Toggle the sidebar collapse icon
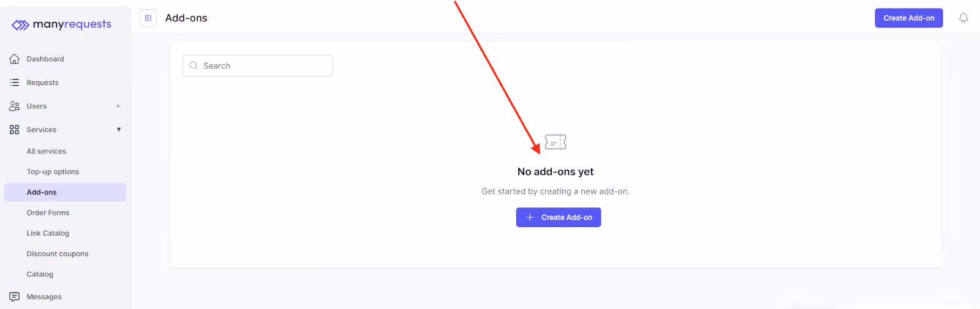The image size is (980, 309). pyautogui.click(x=148, y=18)
